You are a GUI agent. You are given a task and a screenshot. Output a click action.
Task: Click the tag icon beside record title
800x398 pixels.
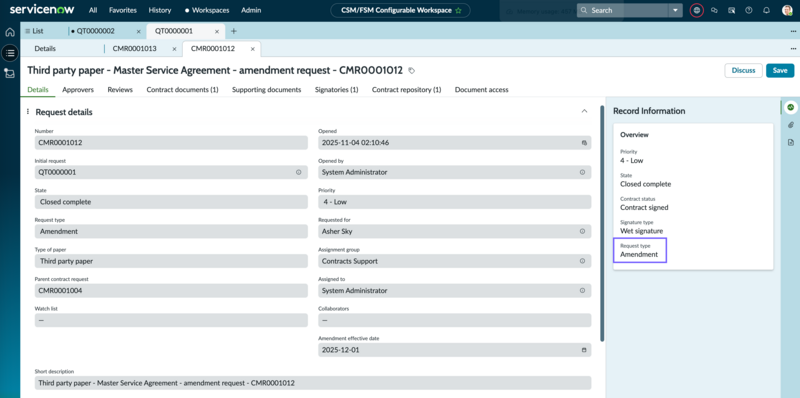(x=412, y=70)
